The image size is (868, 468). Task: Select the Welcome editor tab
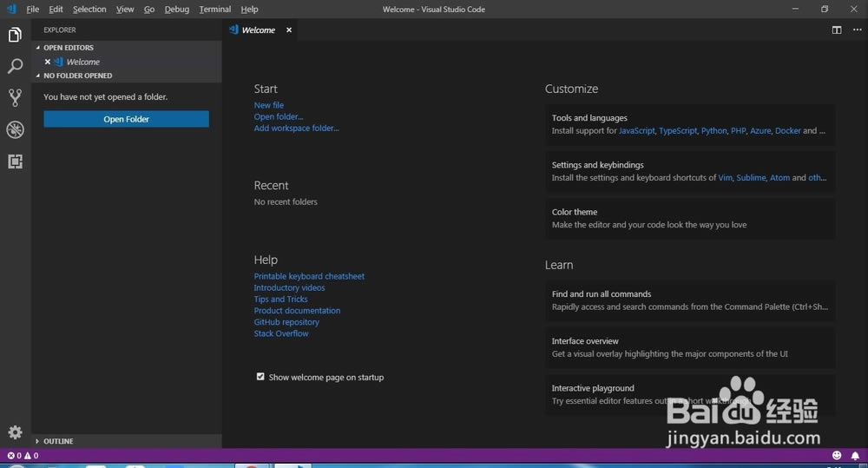click(258, 30)
